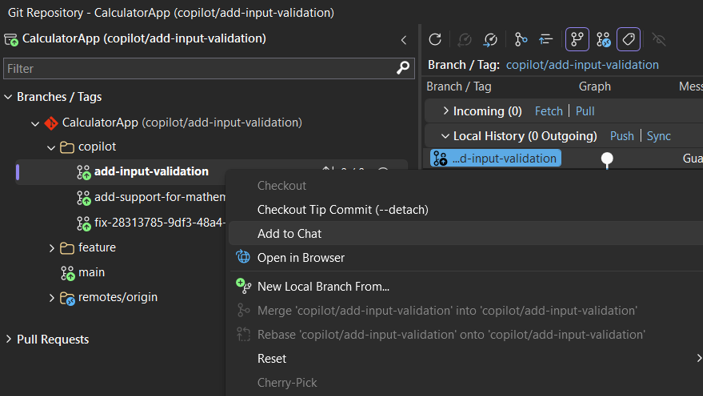This screenshot has height=396, width=703.
Task: Click the Sync link
Action: (659, 136)
